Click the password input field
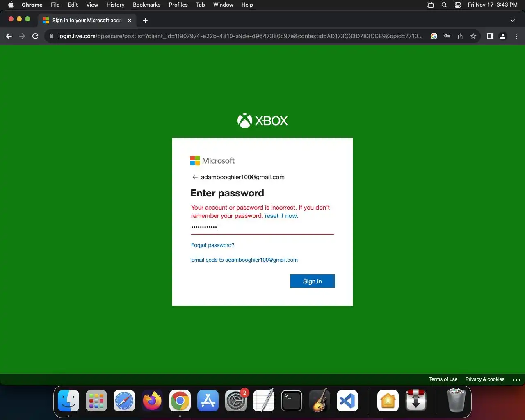The image size is (525, 420). click(x=262, y=227)
